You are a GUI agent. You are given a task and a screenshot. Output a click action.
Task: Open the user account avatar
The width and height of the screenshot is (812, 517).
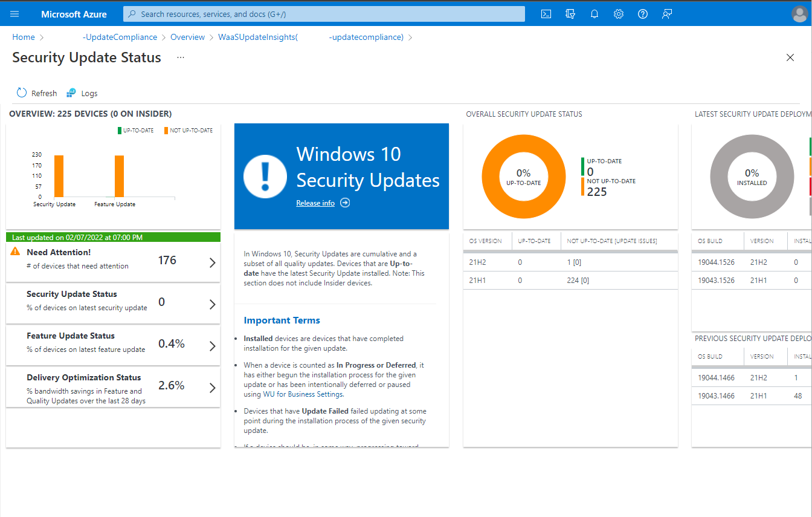click(799, 14)
